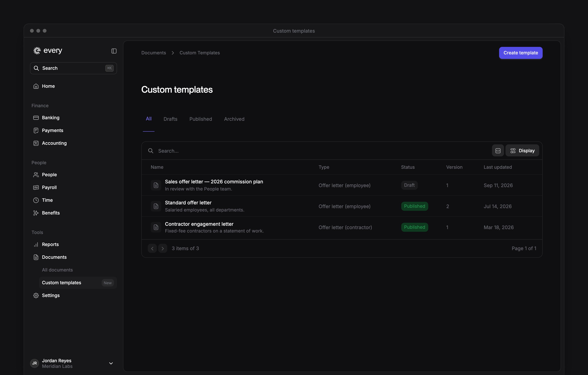
Task: Click the Mar 18, 2026 date
Action: pos(499,227)
